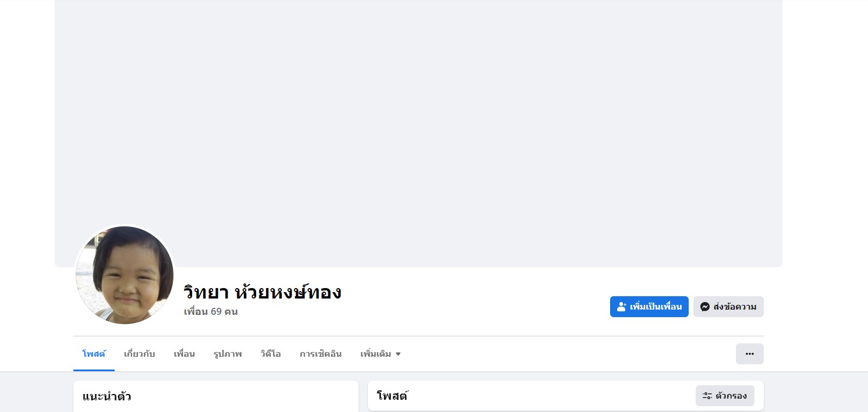Open the circular profile picture
The height and width of the screenshot is (412, 868).
point(125,275)
